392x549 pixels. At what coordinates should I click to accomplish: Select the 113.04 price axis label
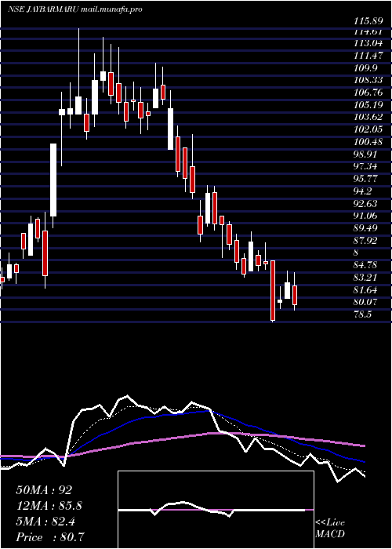coord(367,44)
